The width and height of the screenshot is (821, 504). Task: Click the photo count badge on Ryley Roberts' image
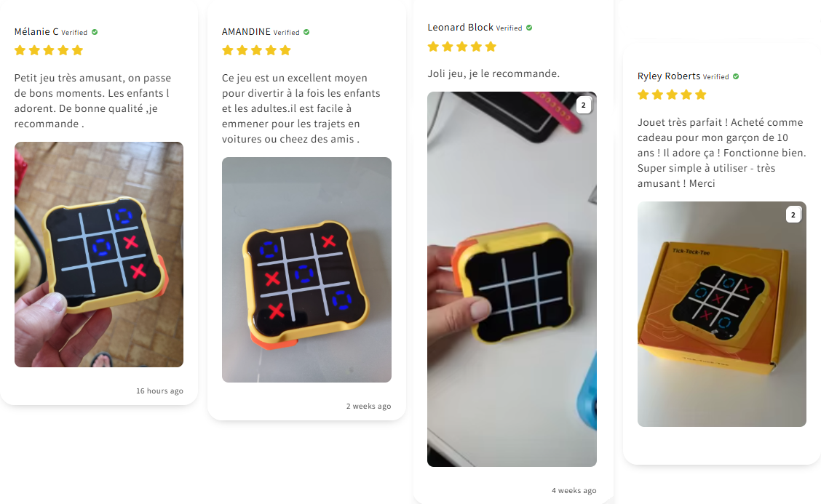pos(793,215)
